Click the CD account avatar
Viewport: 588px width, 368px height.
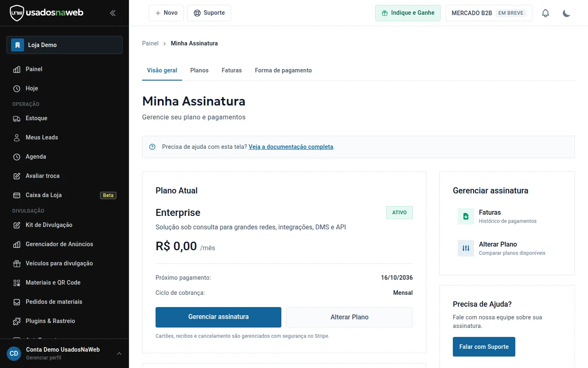[x=14, y=354]
